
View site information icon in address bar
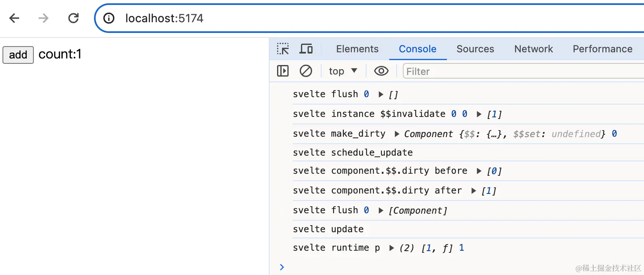109,18
